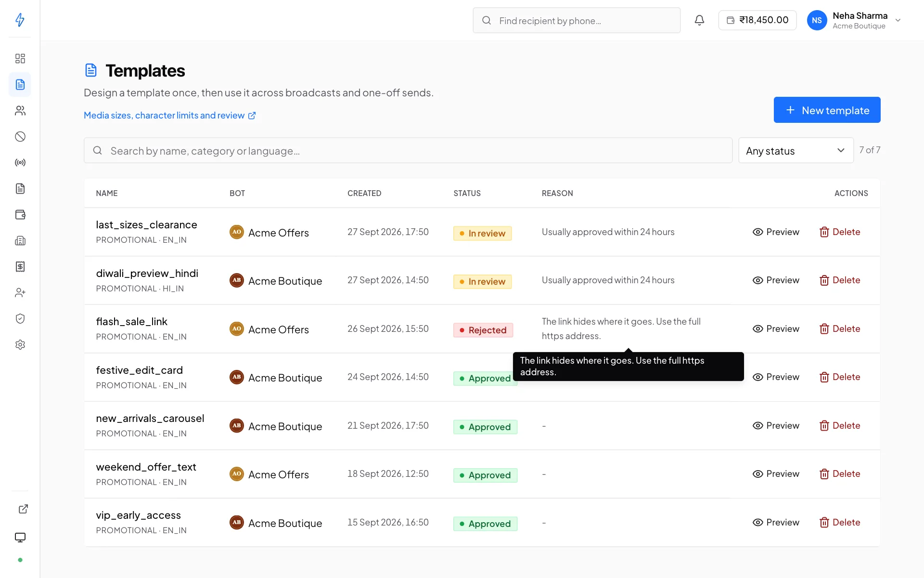
Task: Open the building icon in sidebar
Action: point(20,241)
